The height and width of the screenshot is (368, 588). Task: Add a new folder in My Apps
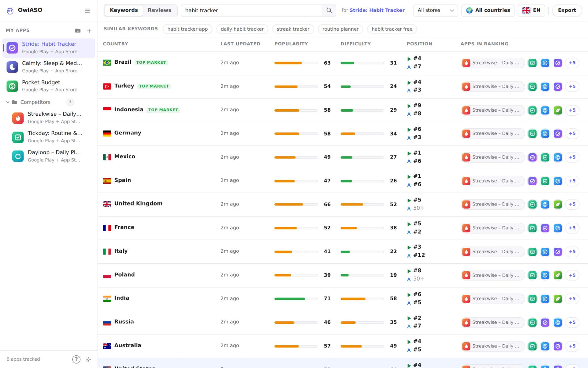pyautogui.click(x=78, y=31)
